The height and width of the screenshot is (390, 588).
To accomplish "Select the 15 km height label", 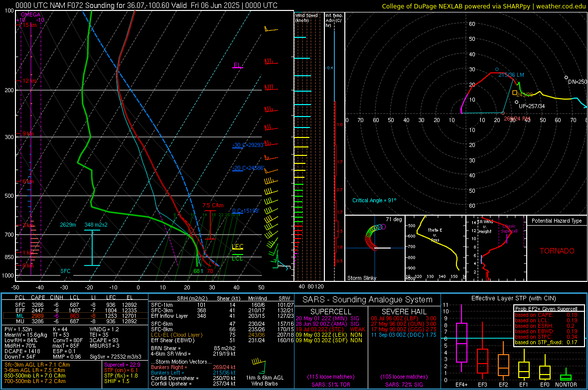I will pos(30,25).
